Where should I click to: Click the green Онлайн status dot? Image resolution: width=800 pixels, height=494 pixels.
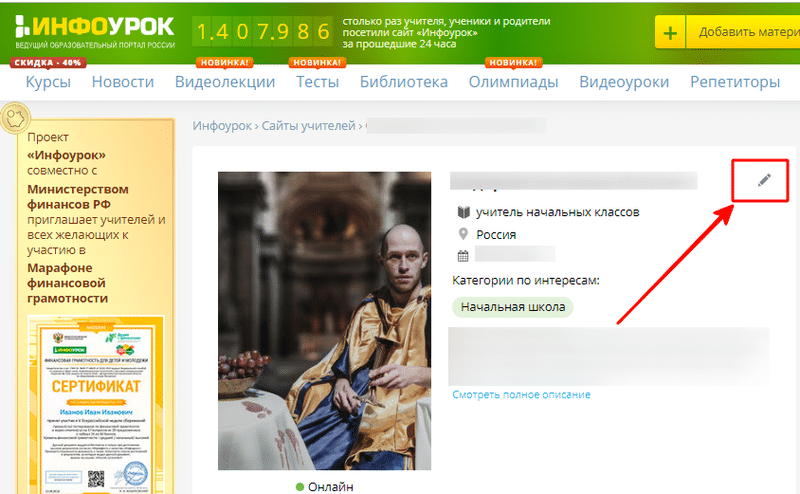click(300, 486)
